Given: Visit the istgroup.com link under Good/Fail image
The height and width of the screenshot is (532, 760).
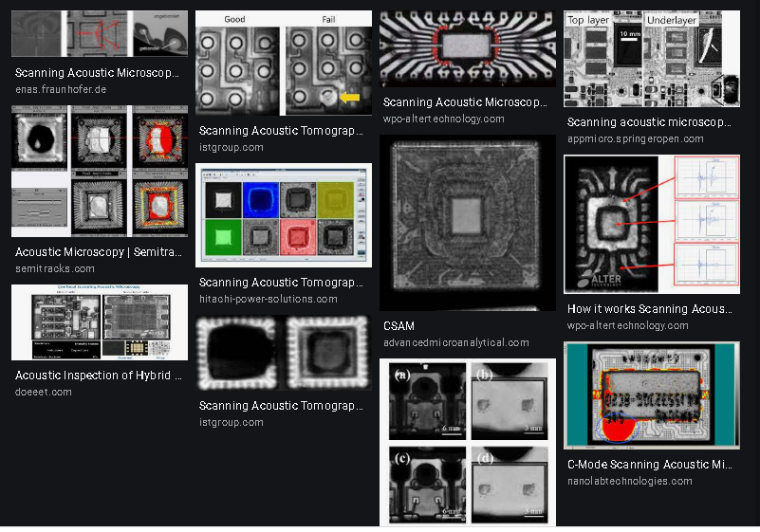Looking at the screenshot, I should click(x=232, y=147).
